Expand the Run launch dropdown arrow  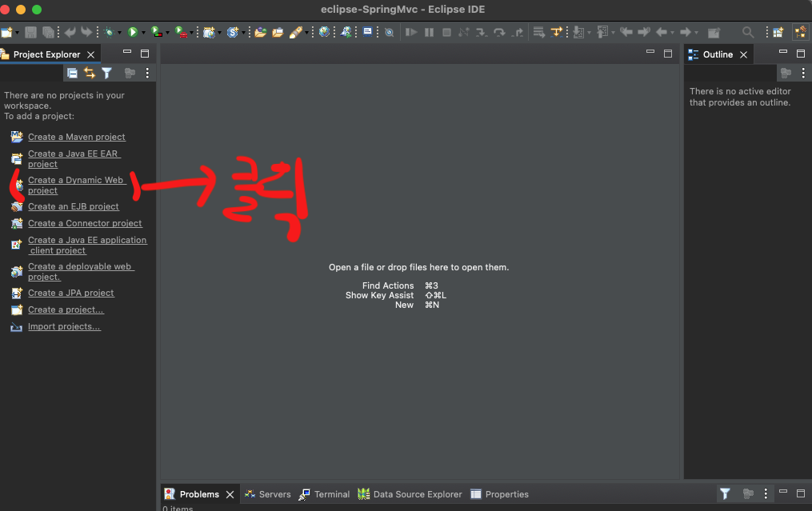click(143, 33)
